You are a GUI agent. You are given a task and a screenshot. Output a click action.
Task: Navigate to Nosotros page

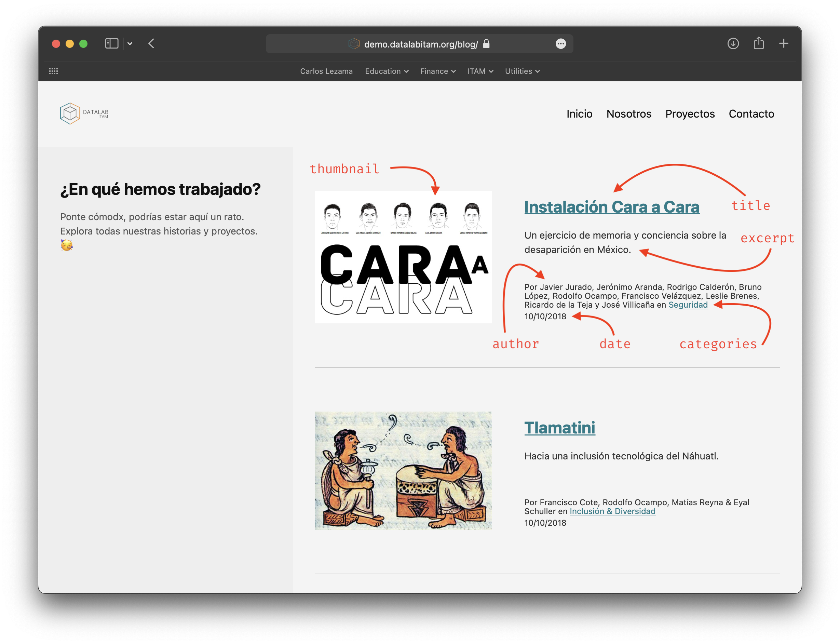tap(628, 114)
